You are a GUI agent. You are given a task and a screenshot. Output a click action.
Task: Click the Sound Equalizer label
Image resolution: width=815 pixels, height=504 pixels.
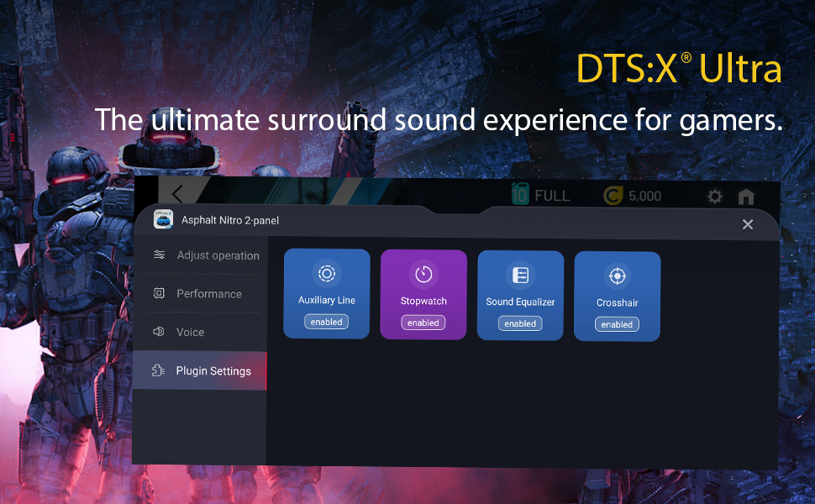coord(520,302)
